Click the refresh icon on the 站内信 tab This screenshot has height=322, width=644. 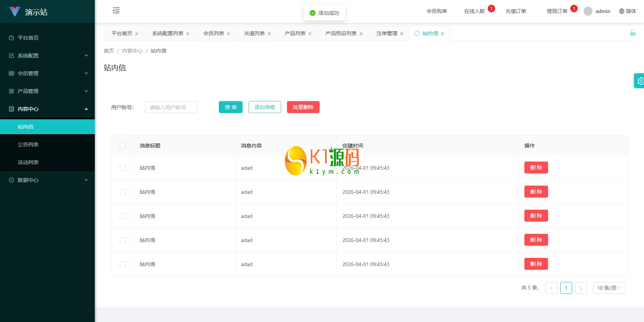coord(417,33)
